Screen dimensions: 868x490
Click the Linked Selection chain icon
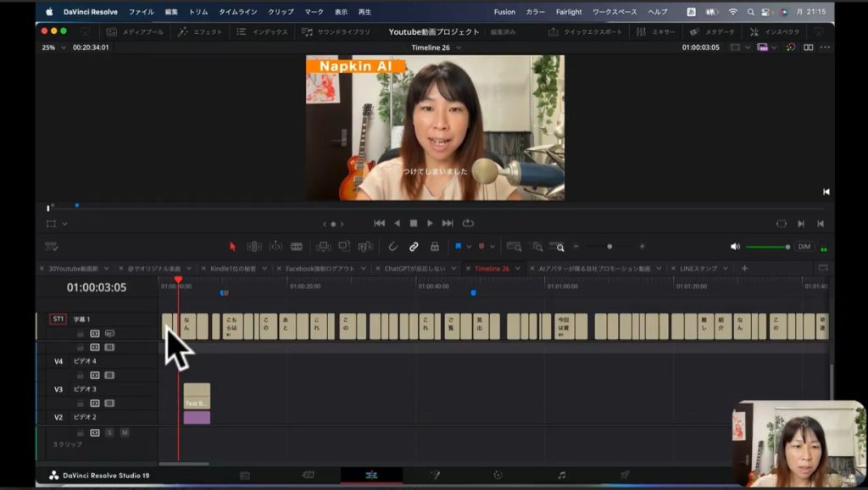tap(414, 247)
